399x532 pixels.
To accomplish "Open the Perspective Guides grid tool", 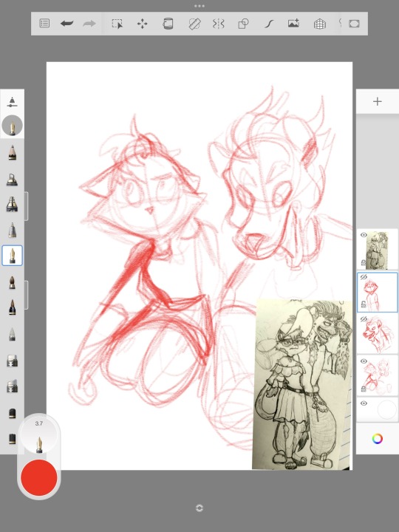I will click(320, 24).
